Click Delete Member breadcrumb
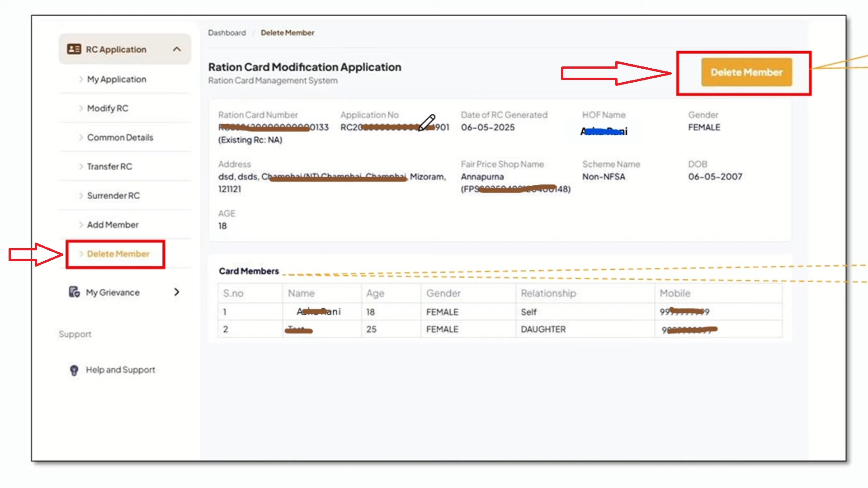 [x=288, y=33]
